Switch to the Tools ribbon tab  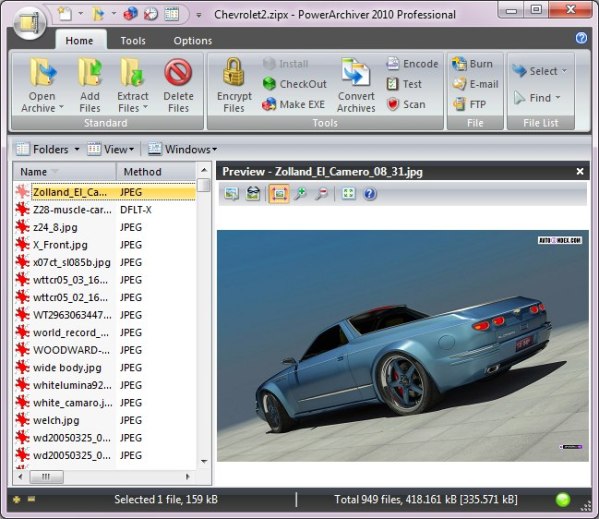[133, 40]
